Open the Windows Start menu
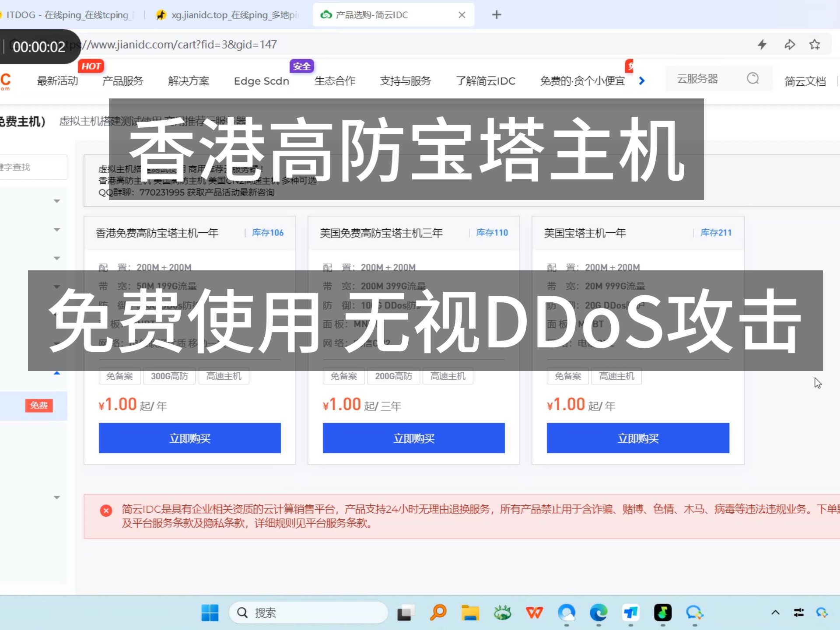The image size is (840, 630). click(210, 613)
